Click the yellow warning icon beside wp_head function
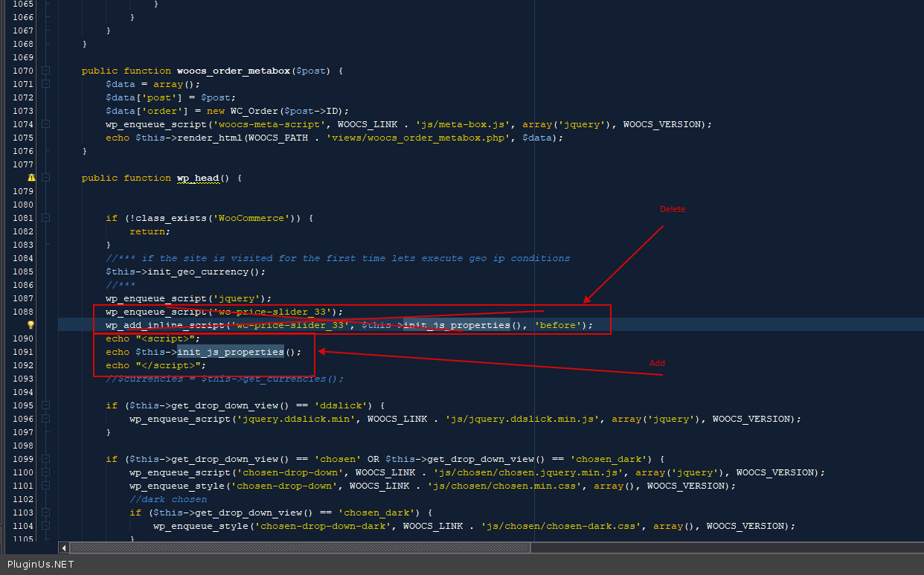The height and width of the screenshot is (575, 924). click(31, 178)
